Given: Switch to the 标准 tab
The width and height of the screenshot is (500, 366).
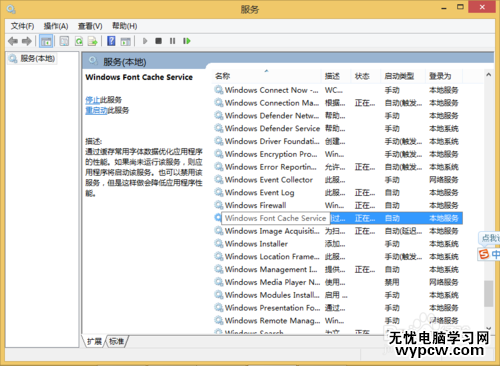Looking at the screenshot, I should [x=116, y=341].
